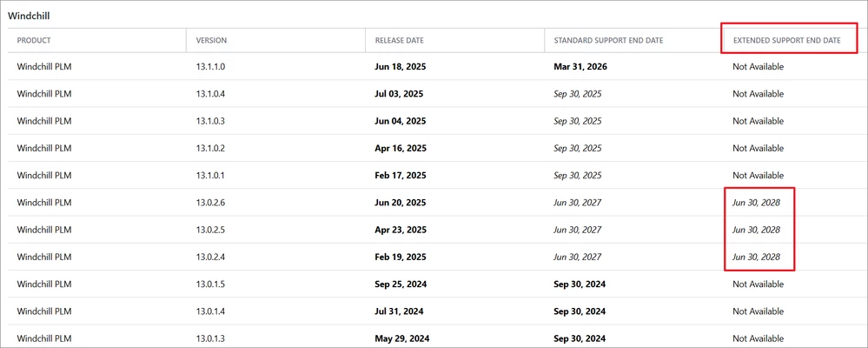The image size is (868, 348).
Task: Select version 13.1.0.2 cell
Action: click(213, 148)
